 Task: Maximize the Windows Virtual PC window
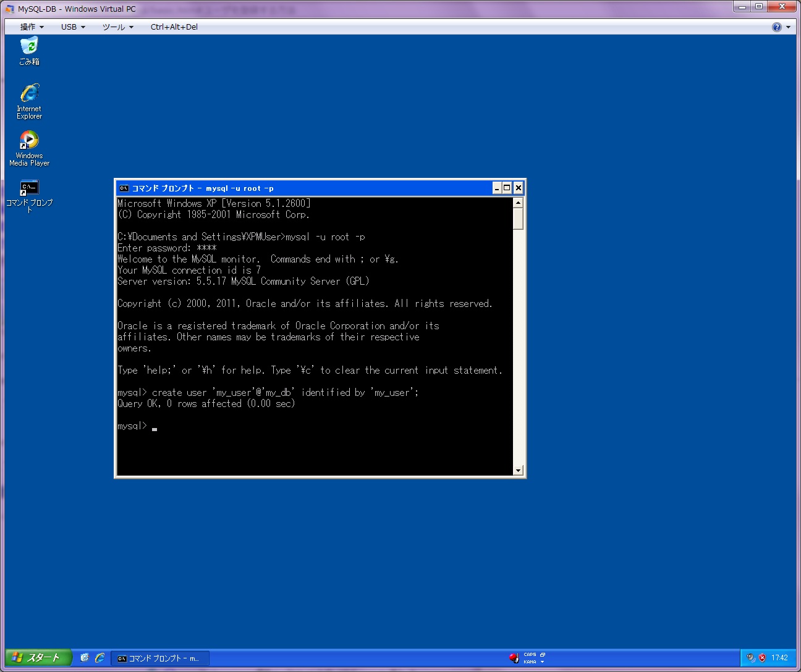[x=759, y=6]
